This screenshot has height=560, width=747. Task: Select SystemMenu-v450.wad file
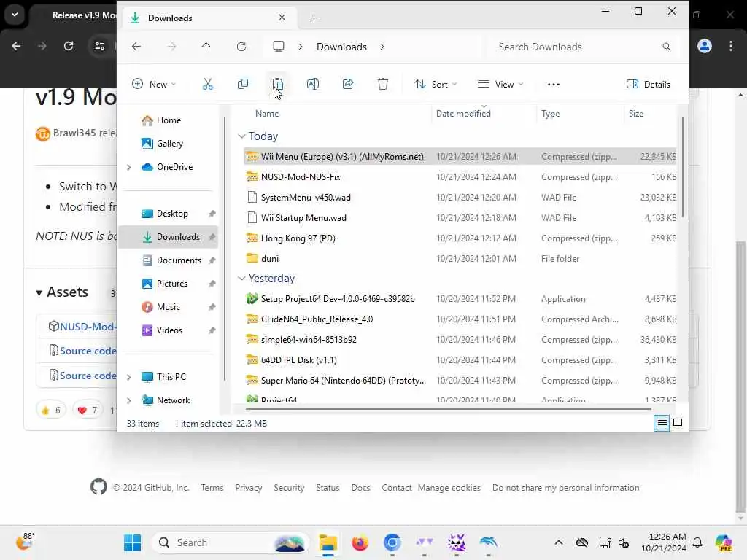[x=460, y=197]
